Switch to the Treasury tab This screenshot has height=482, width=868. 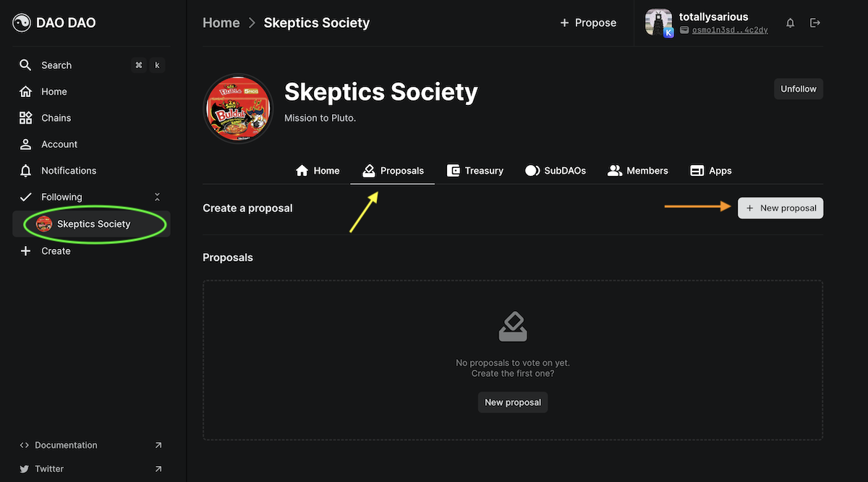click(475, 171)
